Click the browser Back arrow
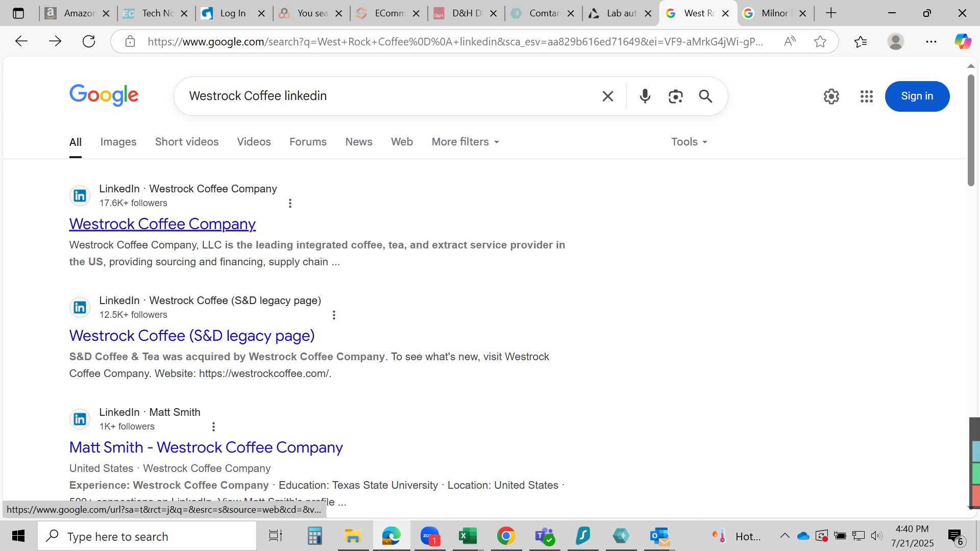 pyautogui.click(x=21, y=41)
